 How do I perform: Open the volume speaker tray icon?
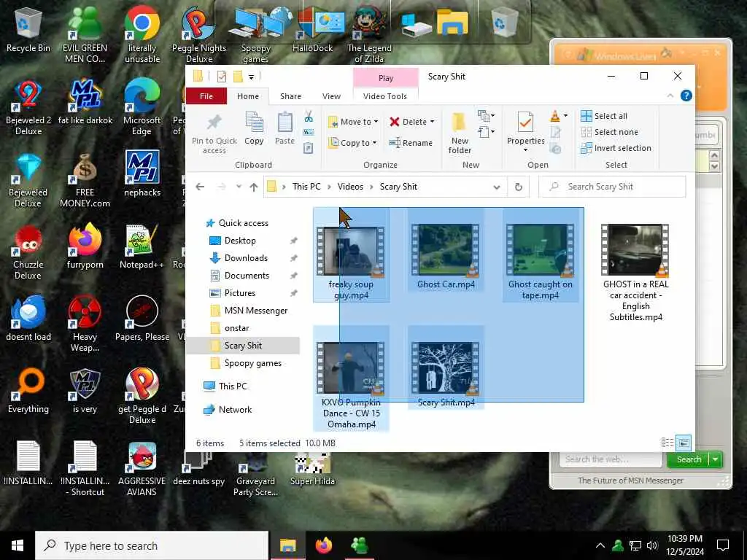pyautogui.click(x=652, y=545)
